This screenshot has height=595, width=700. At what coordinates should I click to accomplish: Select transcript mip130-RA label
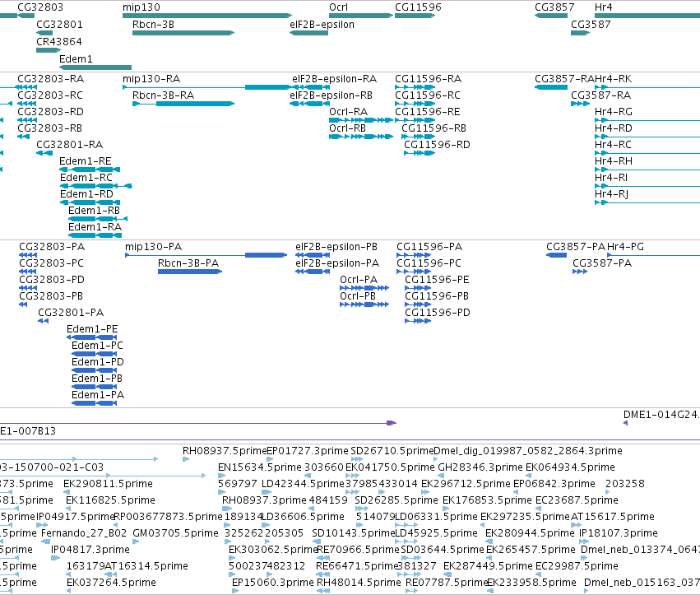[151, 79]
